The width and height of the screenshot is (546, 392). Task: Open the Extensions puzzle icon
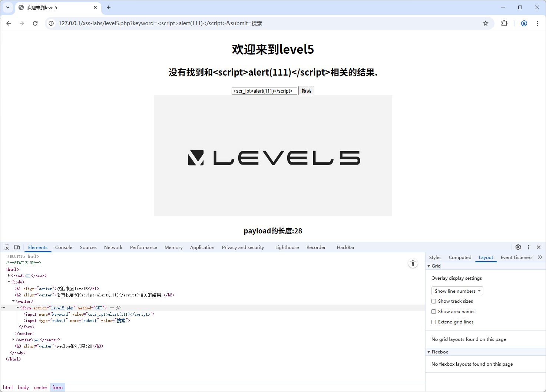click(504, 23)
